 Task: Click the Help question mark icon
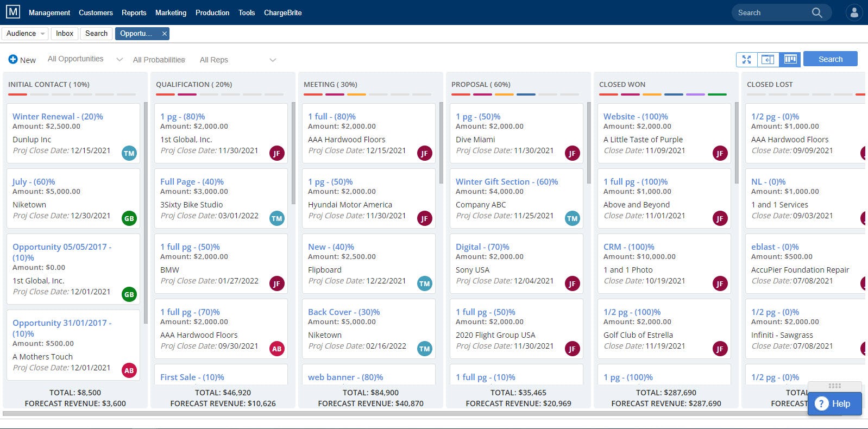coord(822,403)
